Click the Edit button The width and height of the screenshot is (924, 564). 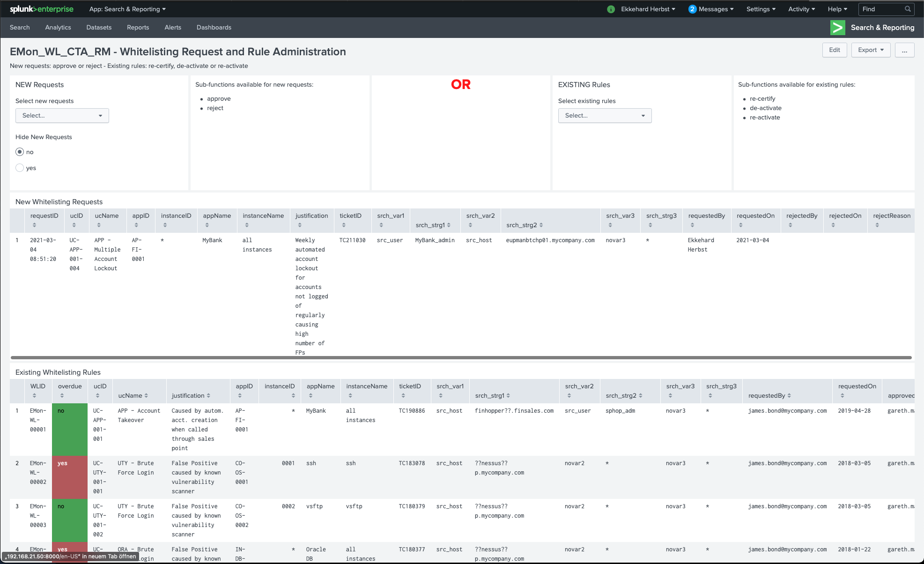point(834,50)
